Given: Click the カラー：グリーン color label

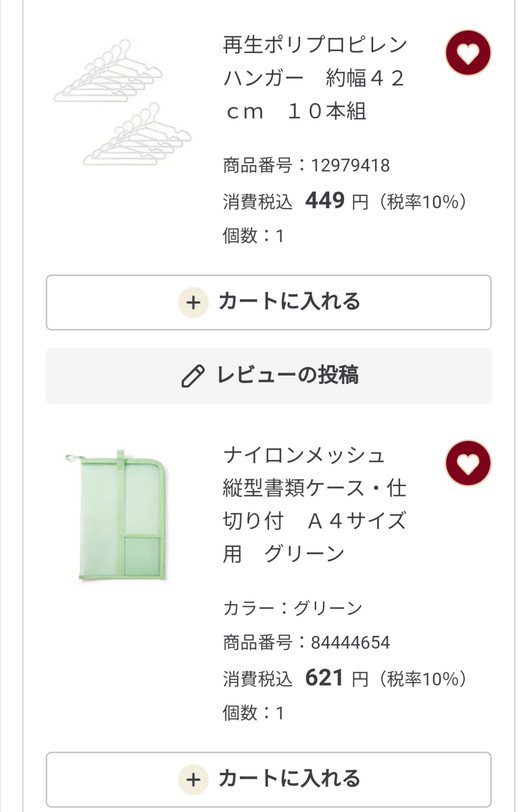Looking at the screenshot, I should [x=292, y=608].
